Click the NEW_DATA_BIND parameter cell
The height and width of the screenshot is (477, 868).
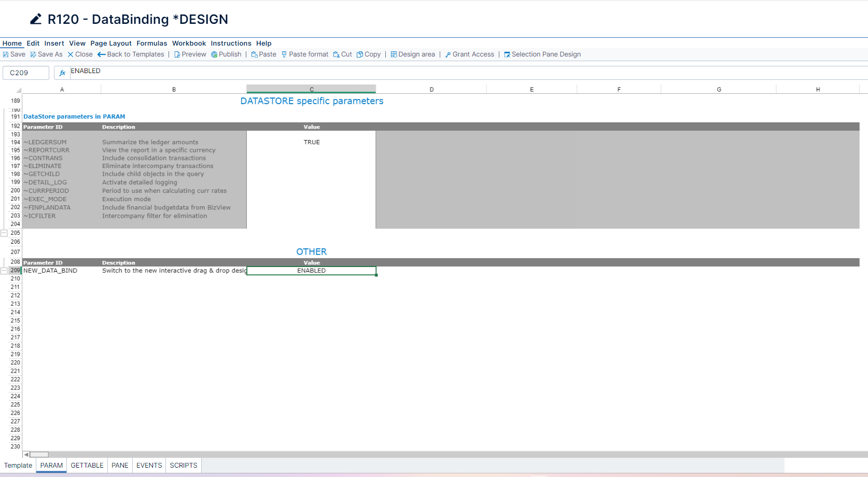pos(62,271)
